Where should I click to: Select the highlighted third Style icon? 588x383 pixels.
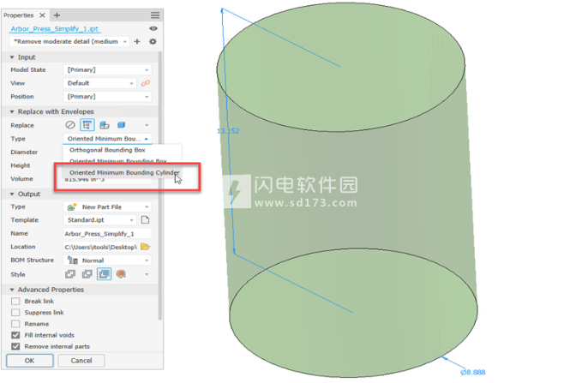click(105, 274)
